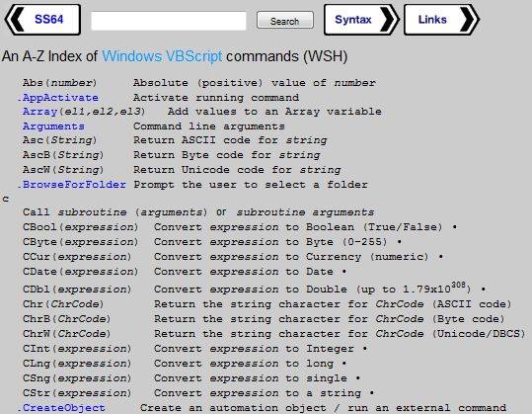Click 'Absolute (positive) value of number' description
The image size is (532, 414).
(254, 83)
